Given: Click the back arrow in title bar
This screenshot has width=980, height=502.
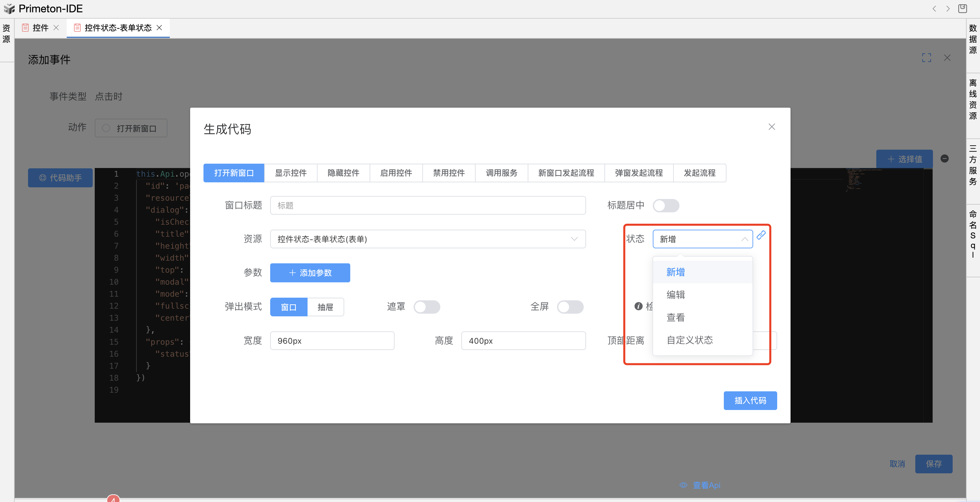Looking at the screenshot, I should click(934, 9).
